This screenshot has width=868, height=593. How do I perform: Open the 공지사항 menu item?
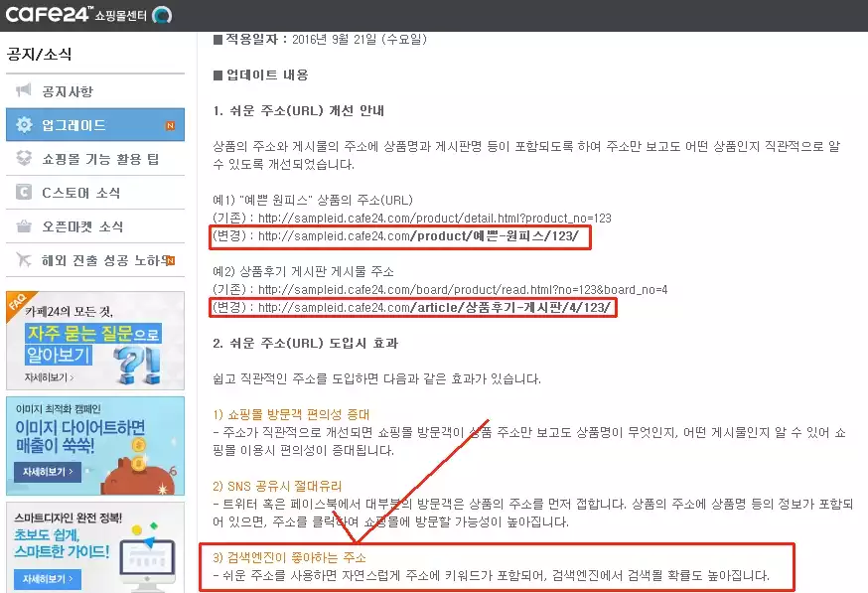[x=95, y=90]
